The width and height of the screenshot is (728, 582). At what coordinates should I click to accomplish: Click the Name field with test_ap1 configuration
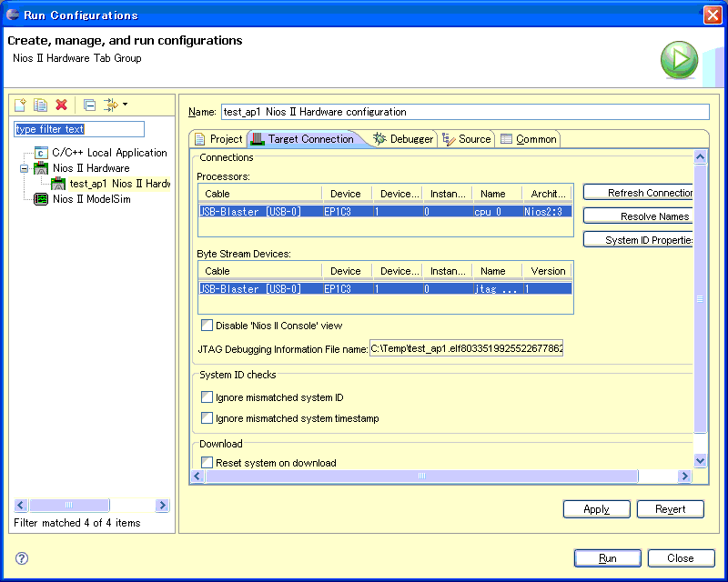[x=465, y=112]
